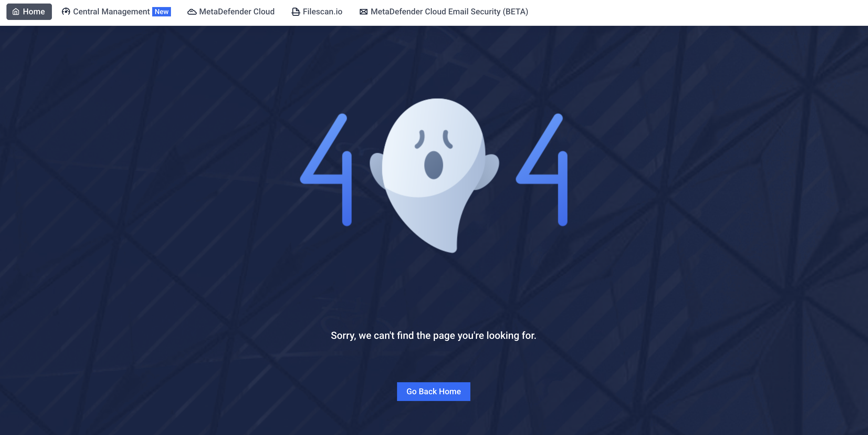The image size is (868, 435).
Task: Open the Filescan.io text link
Action: (322, 12)
